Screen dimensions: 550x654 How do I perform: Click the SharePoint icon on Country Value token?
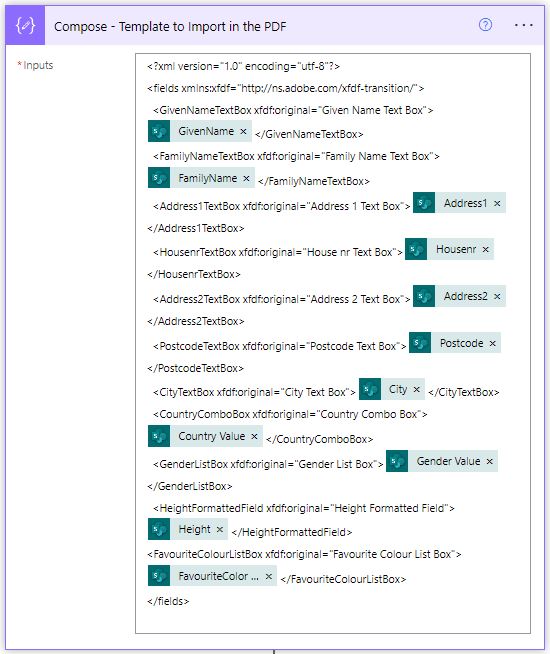click(x=159, y=436)
